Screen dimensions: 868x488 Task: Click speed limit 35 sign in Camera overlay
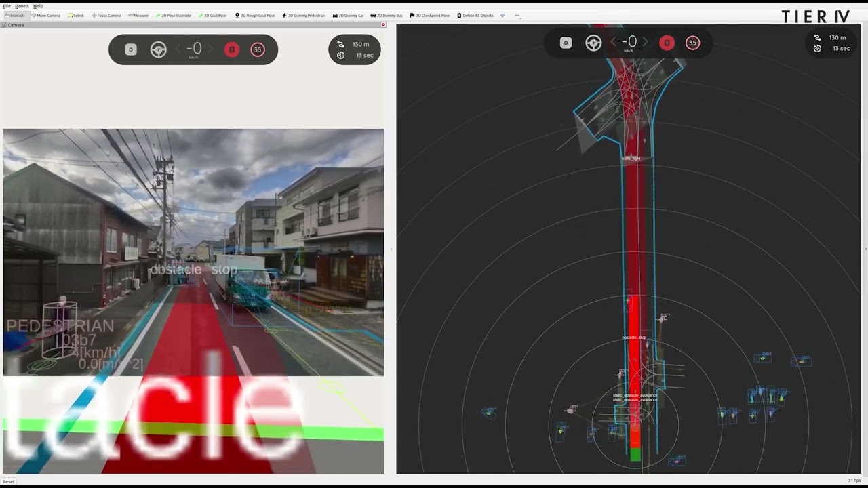[258, 49]
